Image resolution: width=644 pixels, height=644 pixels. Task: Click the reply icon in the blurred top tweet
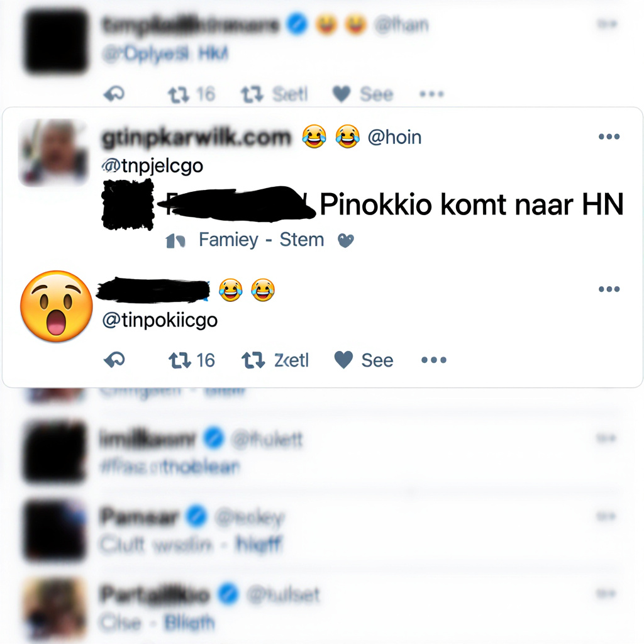pos(114,94)
